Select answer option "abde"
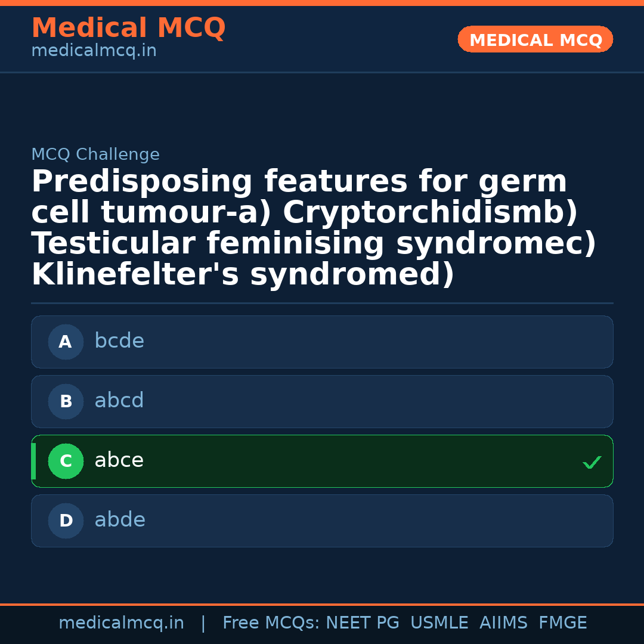The height and width of the screenshot is (644, 644). (322, 521)
